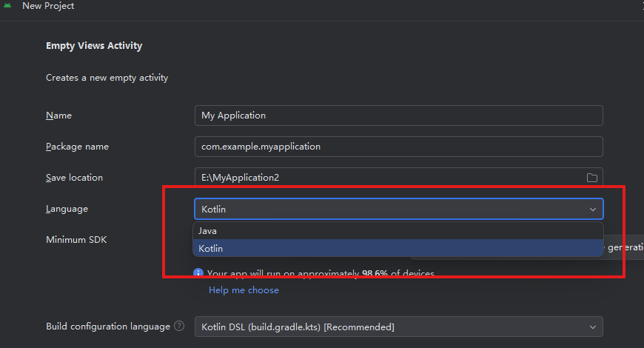Open the folder browser for Save location

pos(592,178)
